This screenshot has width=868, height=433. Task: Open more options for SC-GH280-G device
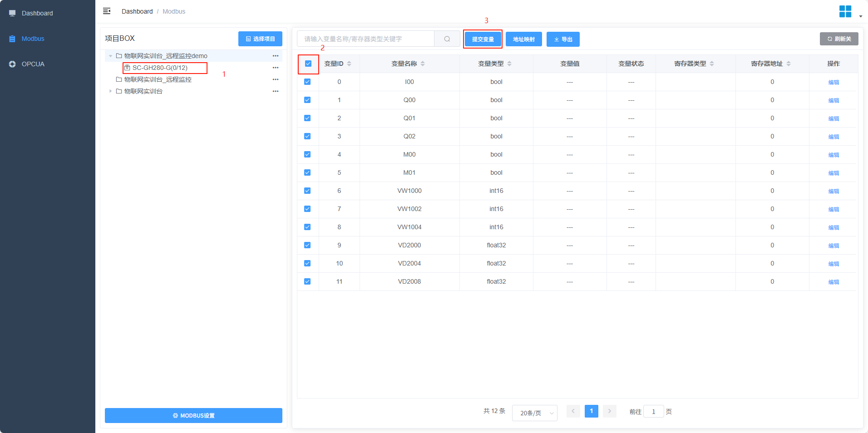coord(275,68)
